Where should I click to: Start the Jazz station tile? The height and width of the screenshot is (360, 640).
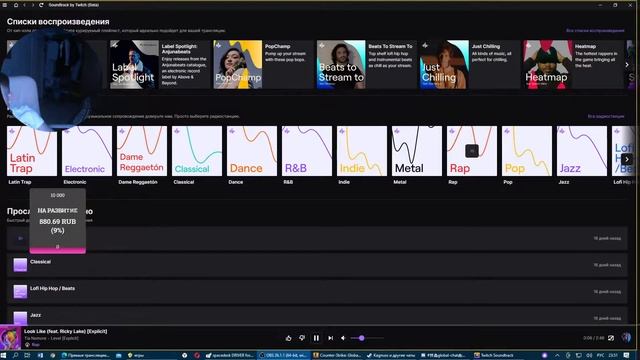coord(582,151)
